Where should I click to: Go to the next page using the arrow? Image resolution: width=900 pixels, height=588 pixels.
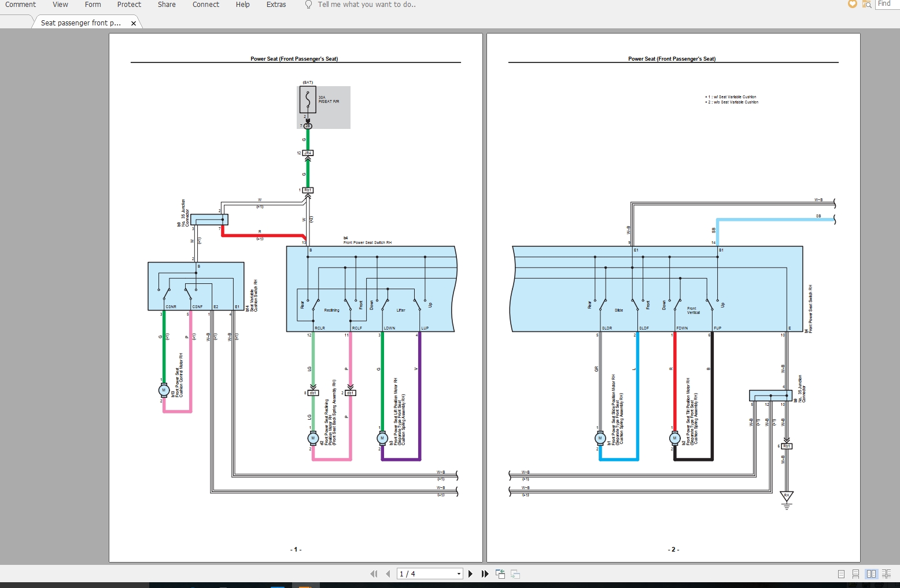(x=470, y=574)
